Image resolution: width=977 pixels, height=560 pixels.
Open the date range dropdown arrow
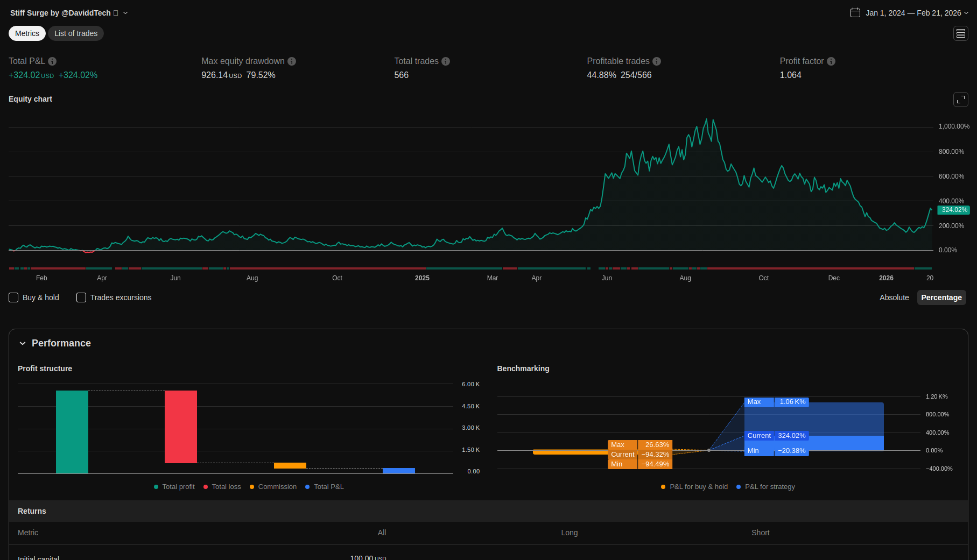click(966, 13)
